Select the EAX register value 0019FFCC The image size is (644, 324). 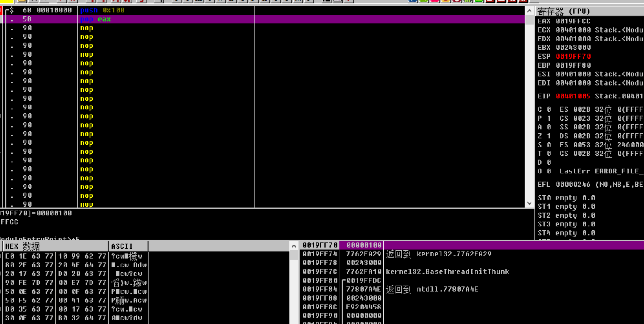(x=573, y=21)
